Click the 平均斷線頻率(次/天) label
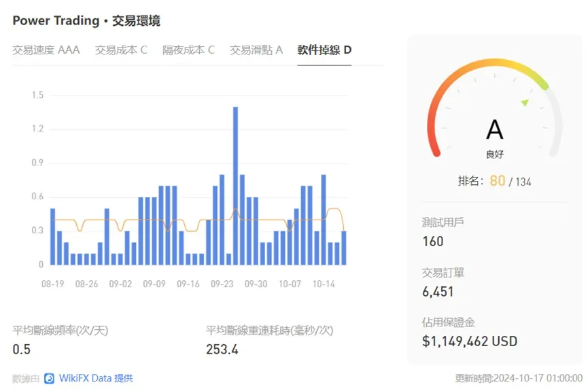 (60, 330)
